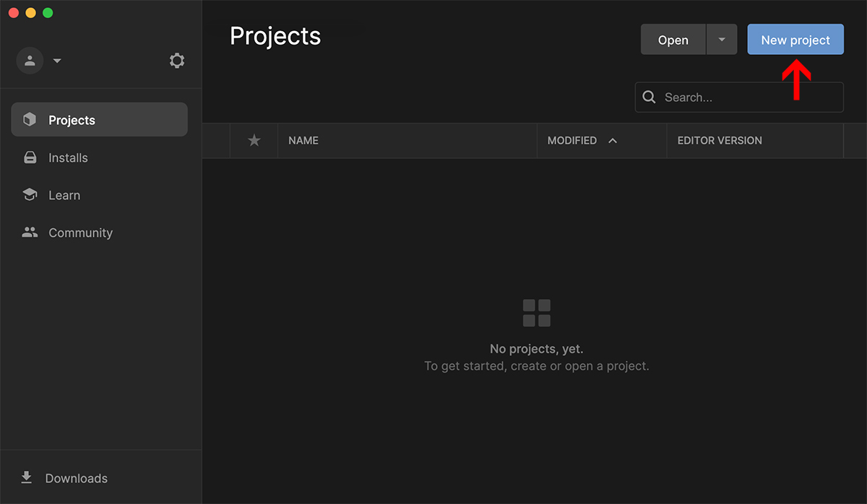The image size is (867, 504).
Task: Sort by the Name column header
Action: [303, 141]
